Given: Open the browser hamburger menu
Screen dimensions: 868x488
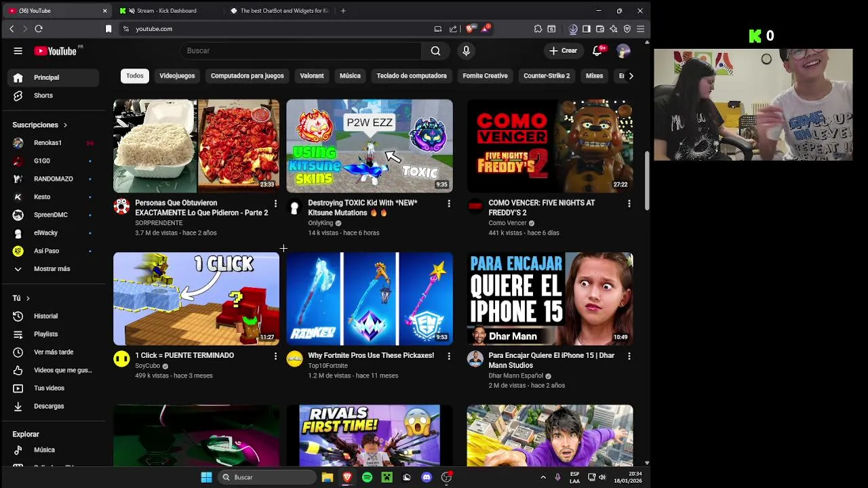Looking at the screenshot, I should 640,28.
